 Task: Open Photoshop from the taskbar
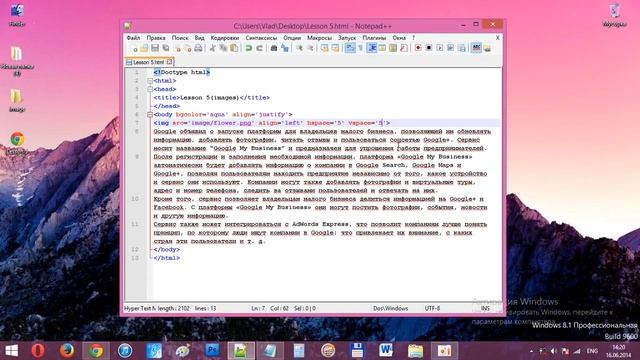tap(212, 351)
